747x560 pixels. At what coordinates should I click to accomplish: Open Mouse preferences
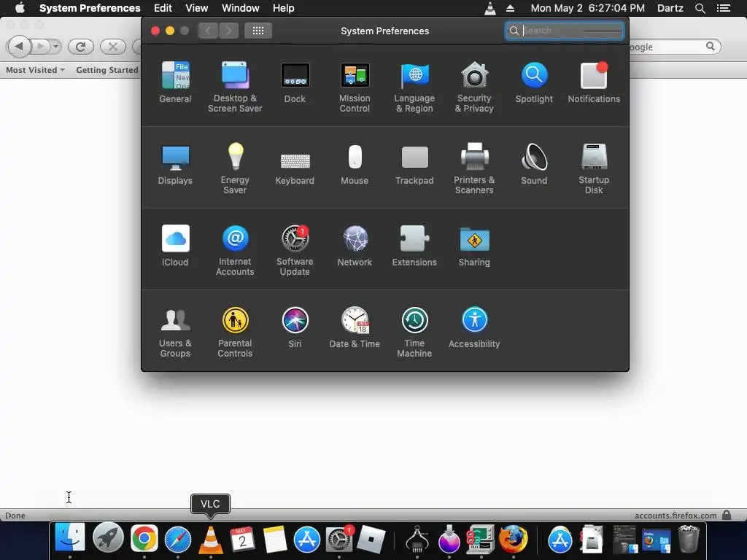pyautogui.click(x=355, y=164)
